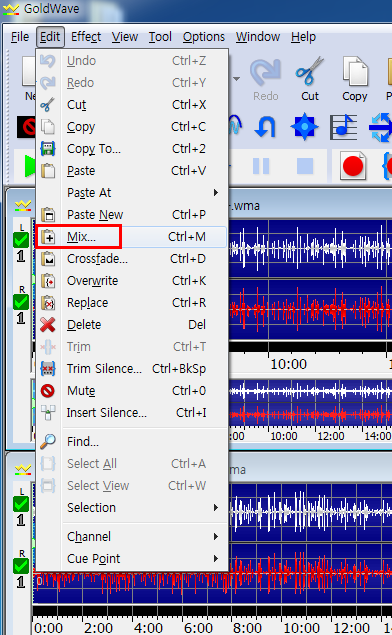Image resolution: width=392 pixels, height=635 pixels.
Task: Click the Insert Silence icon
Action: (x=48, y=413)
